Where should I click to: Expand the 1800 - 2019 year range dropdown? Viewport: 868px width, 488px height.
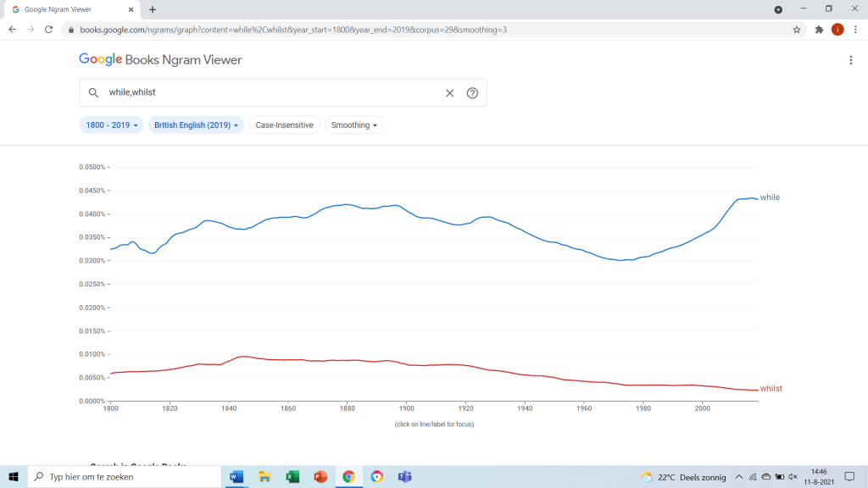[112, 125]
